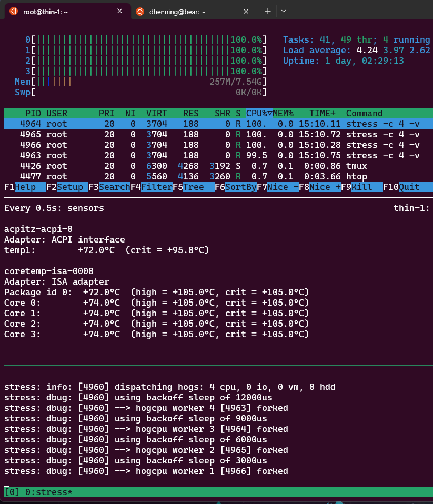This screenshot has width=433, height=504.
Task: Close the dhenning@bear tab
Action: pyautogui.click(x=246, y=12)
